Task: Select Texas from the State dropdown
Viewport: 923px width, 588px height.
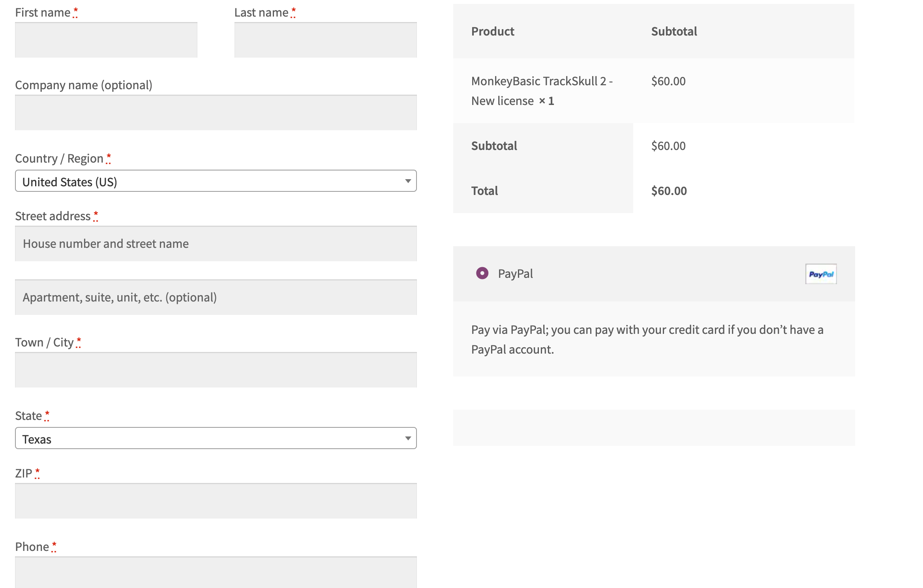Action: point(215,438)
